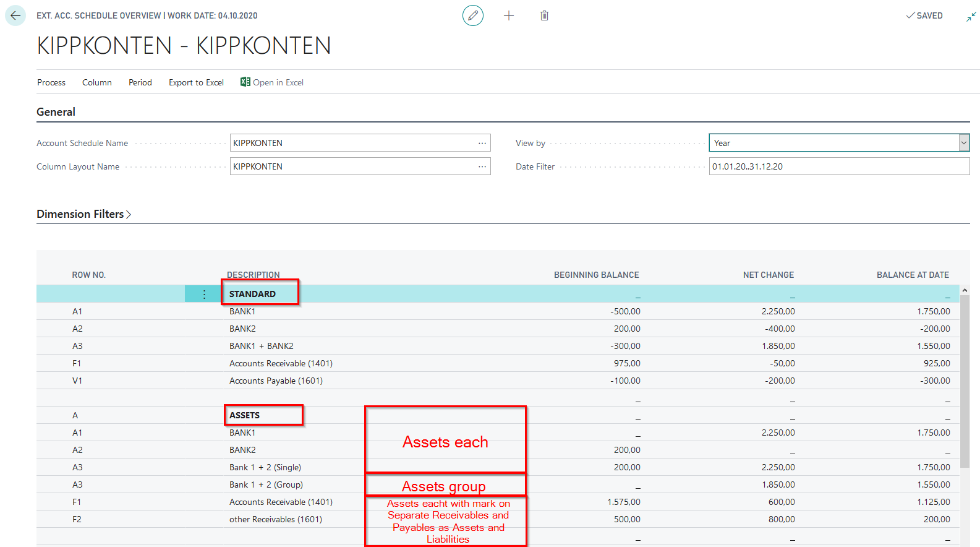Image resolution: width=980 pixels, height=547 pixels.
Task: Click the pencil edit icon
Action: [473, 15]
